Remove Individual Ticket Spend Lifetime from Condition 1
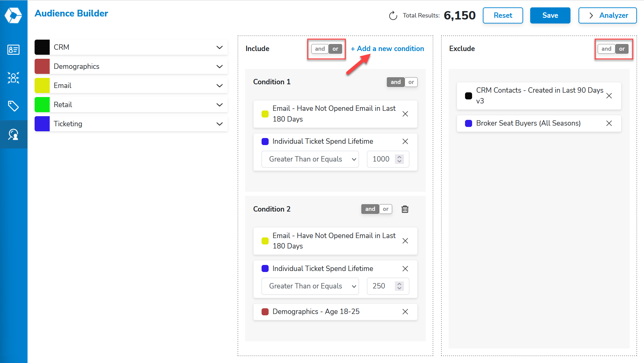 pyautogui.click(x=405, y=141)
